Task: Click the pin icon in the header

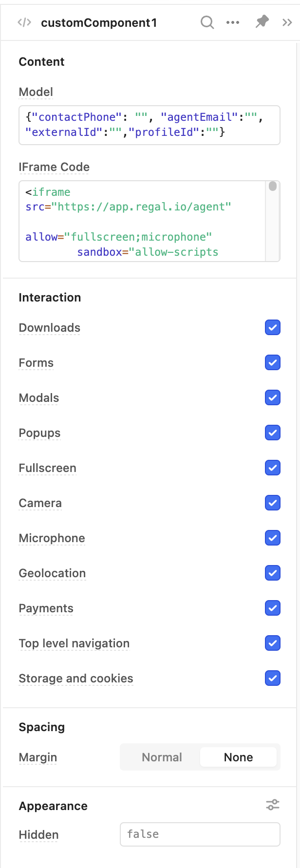Action: (262, 22)
